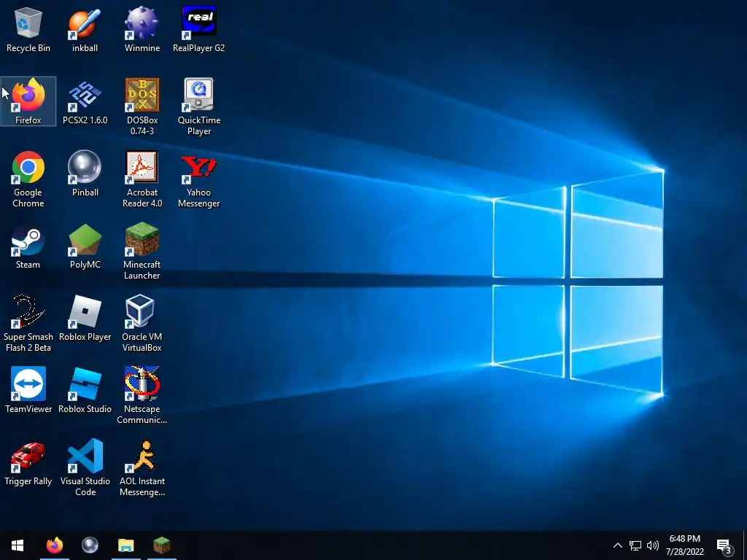
Task: Select the Roblox Studio shortcut
Action: [x=85, y=391]
